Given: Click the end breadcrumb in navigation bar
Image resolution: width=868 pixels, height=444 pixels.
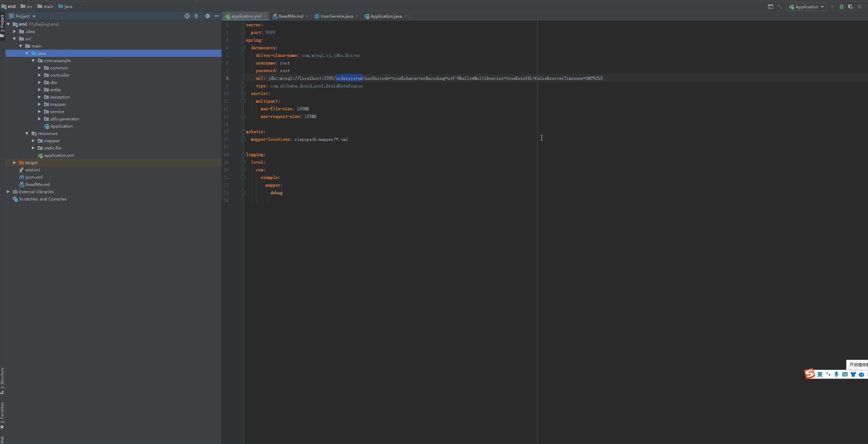Looking at the screenshot, I should click(x=9, y=7).
